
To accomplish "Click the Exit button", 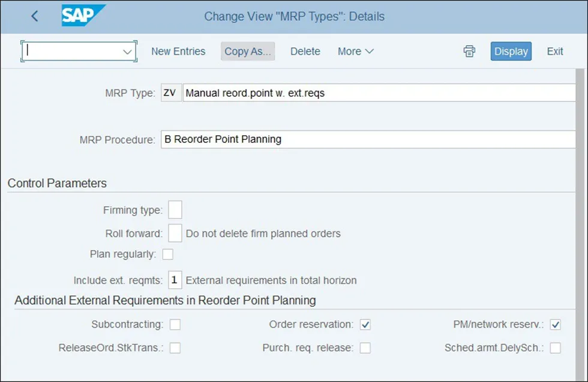I will tap(554, 51).
